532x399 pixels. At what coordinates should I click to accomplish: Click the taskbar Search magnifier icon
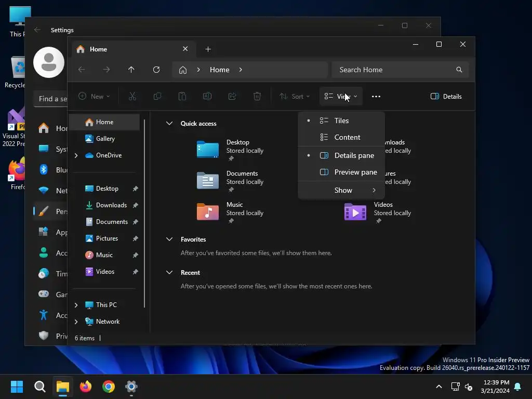[39, 387]
